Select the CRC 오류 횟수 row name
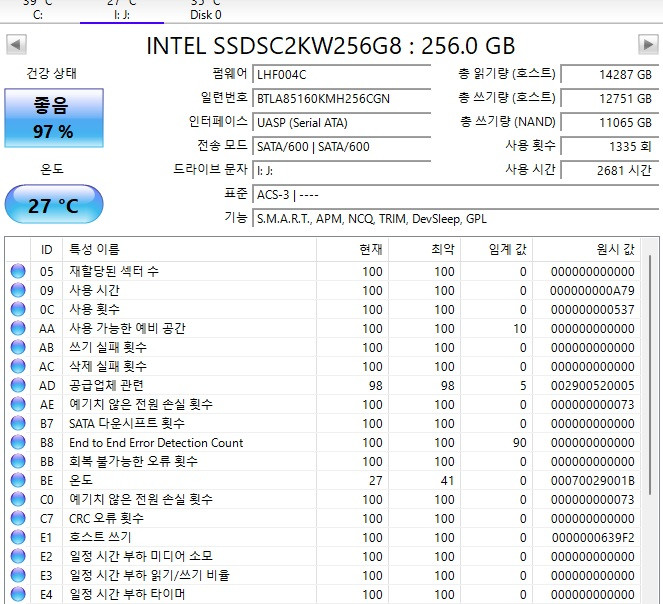Screen dimensions: 663x604 (107, 519)
